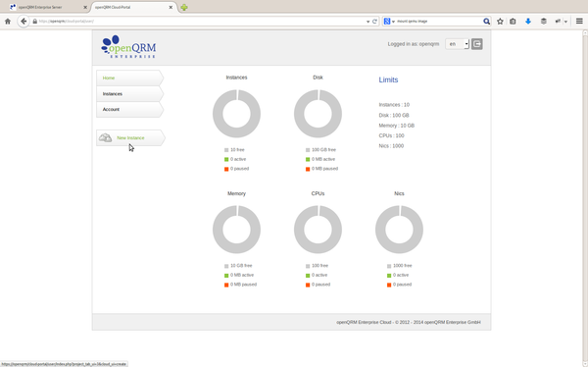Open the Instances menu item

pyautogui.click(x=129, y=93)
